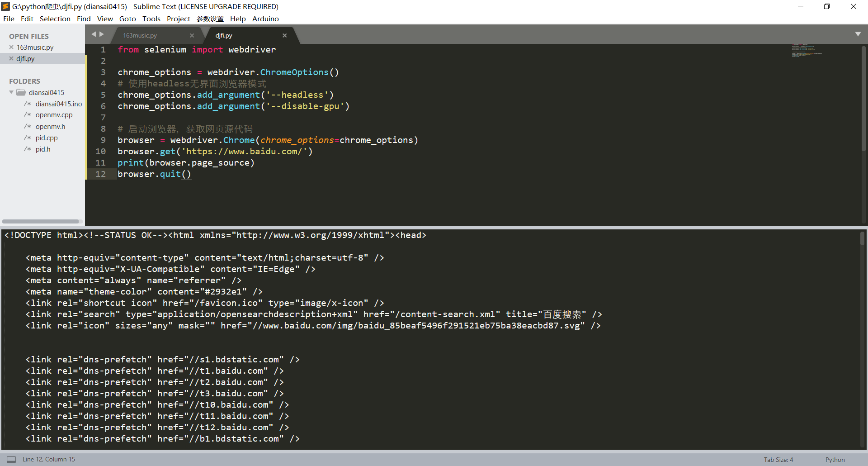Viewport: 868px width, 466px height.
Task: Click the file icon beside diansai0415.ino
Action: [28, 104]
